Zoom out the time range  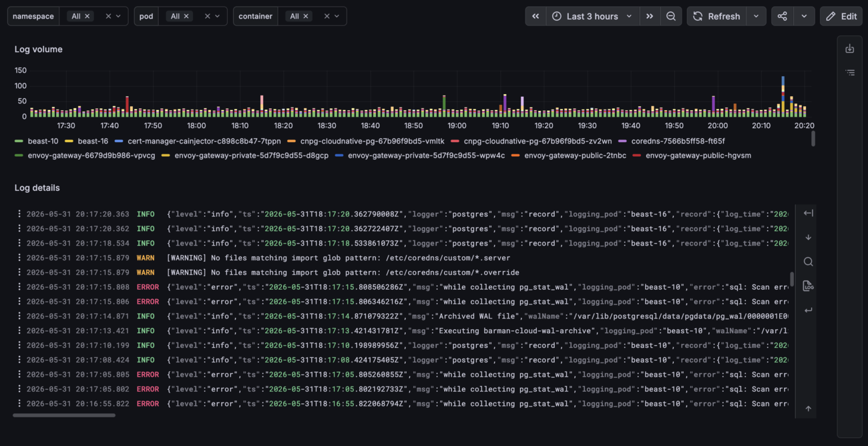point(671,16)
